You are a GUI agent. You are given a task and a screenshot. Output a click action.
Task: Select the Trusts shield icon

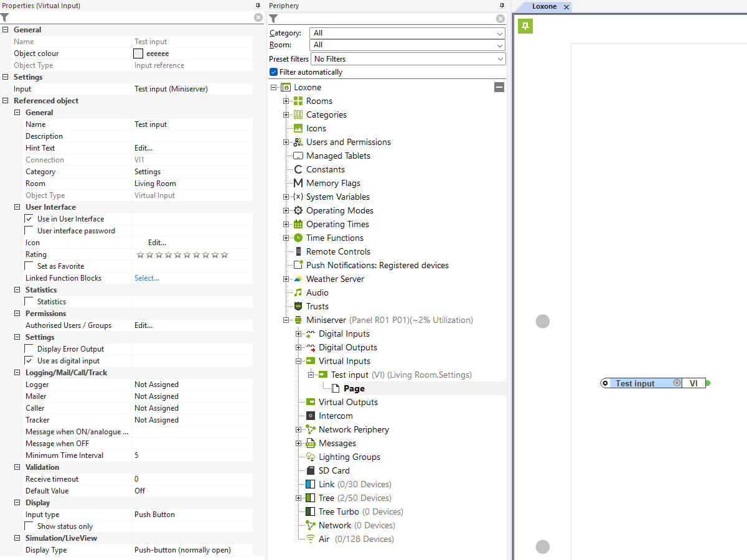pos(298,306)
